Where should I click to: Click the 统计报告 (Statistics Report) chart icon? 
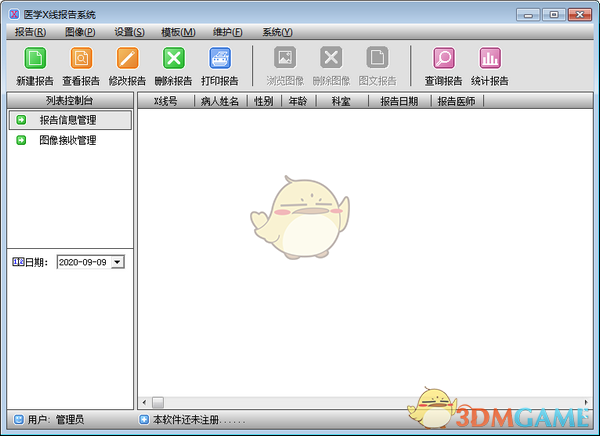click(489, 59)
